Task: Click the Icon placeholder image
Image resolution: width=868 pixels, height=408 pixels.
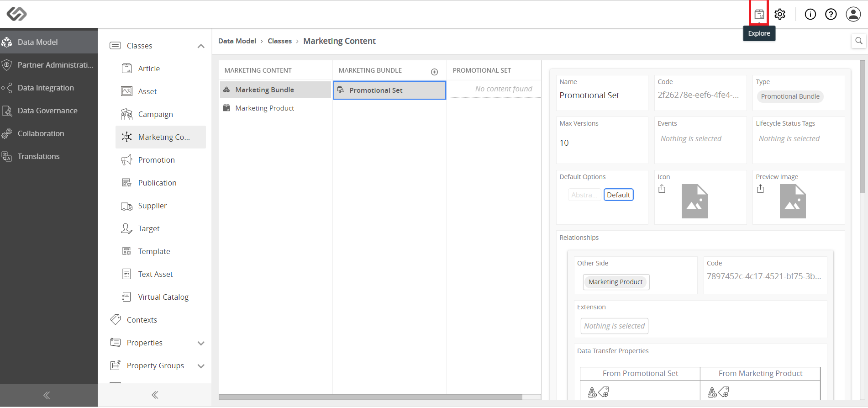Action: (694, 201)
